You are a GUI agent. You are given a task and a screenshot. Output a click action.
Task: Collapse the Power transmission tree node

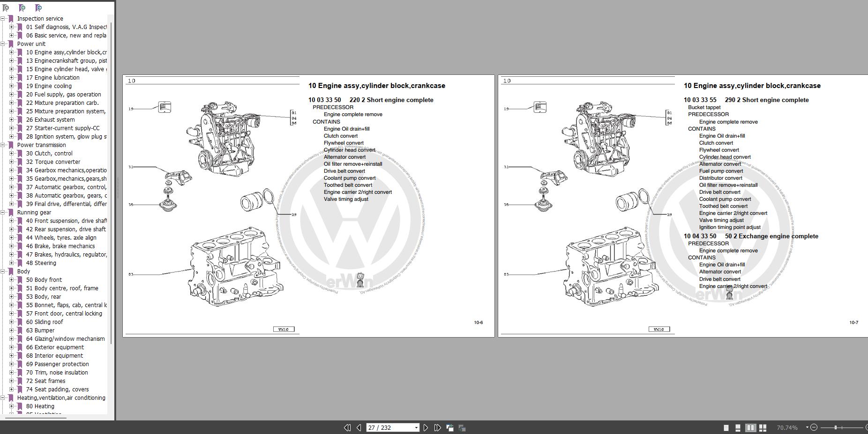click(x=3, y=145)
